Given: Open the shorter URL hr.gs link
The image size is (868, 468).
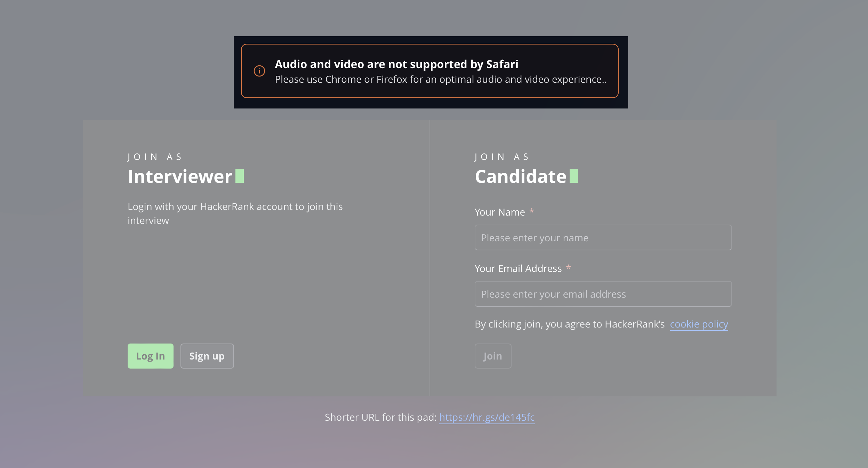Looking at the screenshot, I should coord(487,417).
